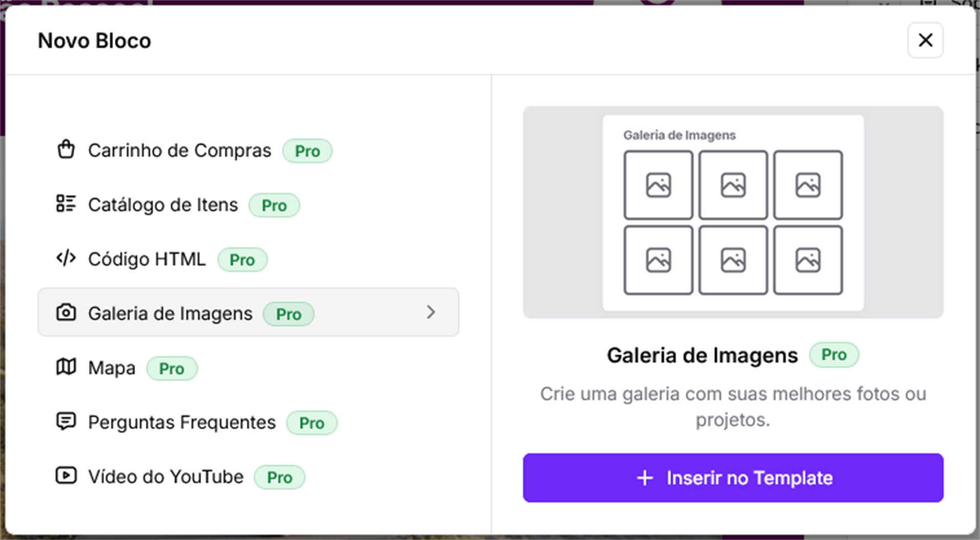This screenshot has width=980, height=540.
Task: Click the Galeria de Imagens preview thumbnail
Action: click(x=733, y=212)
